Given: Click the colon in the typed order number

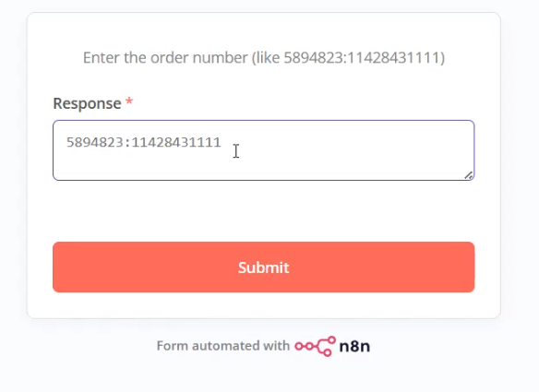Looking at the screenshot, I should (x=127, y=143).
